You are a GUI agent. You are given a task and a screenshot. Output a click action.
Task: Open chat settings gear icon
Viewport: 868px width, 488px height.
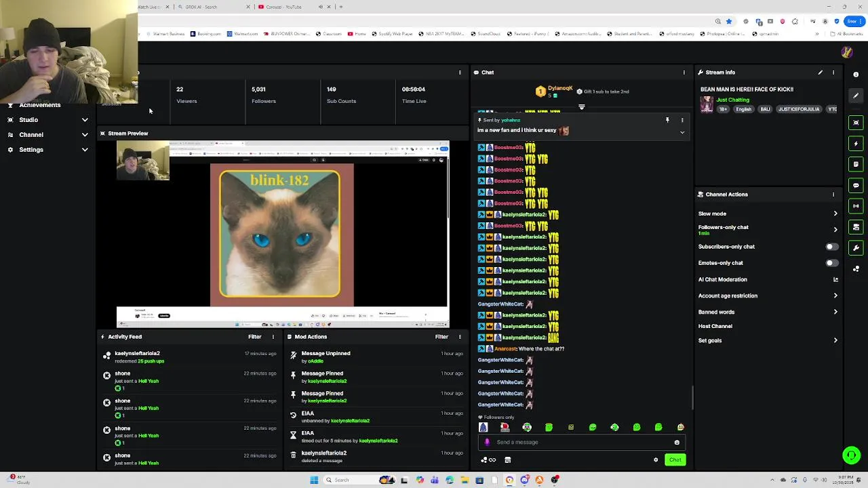656,460
